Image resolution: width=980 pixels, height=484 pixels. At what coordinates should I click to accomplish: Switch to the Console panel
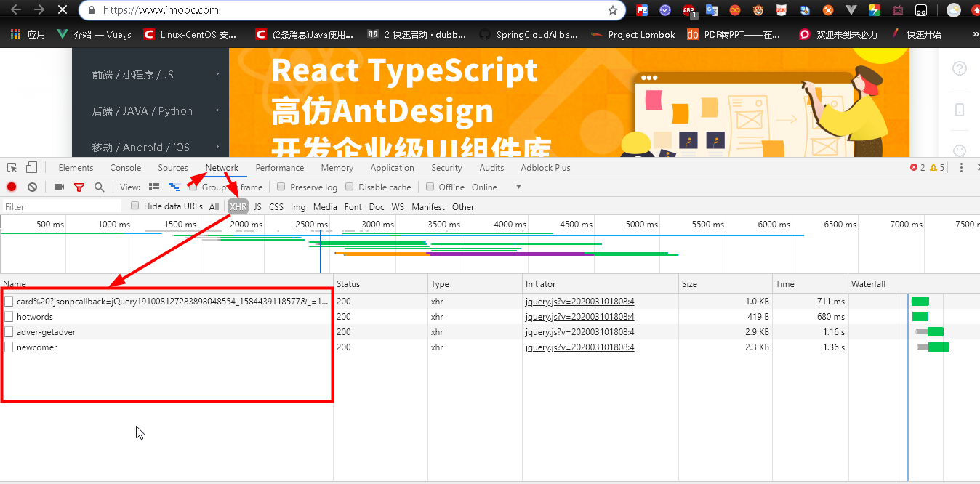tap(124, 167)
